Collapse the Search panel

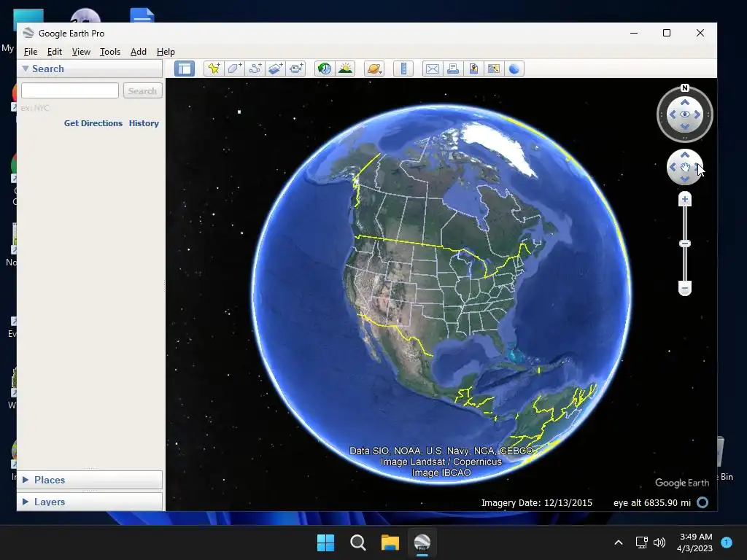(26, 69)
